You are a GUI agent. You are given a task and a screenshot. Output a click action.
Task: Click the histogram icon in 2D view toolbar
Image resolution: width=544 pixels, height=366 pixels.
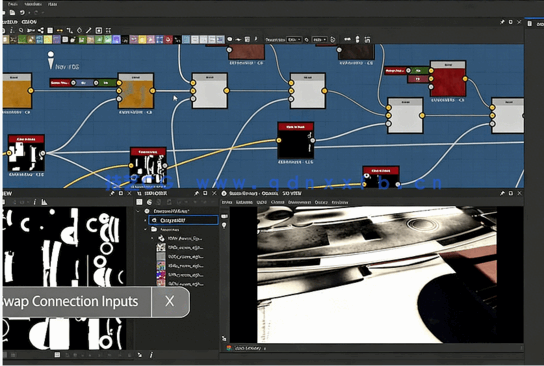click(x=44, y=202)
